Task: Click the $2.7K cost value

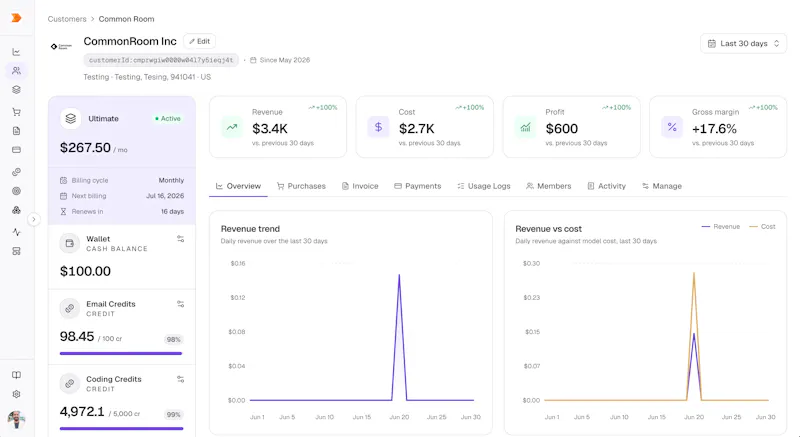Action: click(x=416, y=129)
